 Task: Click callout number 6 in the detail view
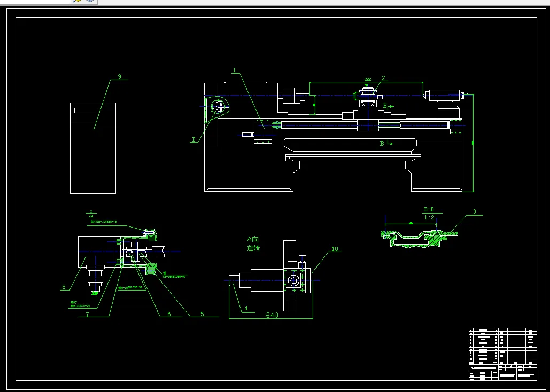(x=169, y=314)
